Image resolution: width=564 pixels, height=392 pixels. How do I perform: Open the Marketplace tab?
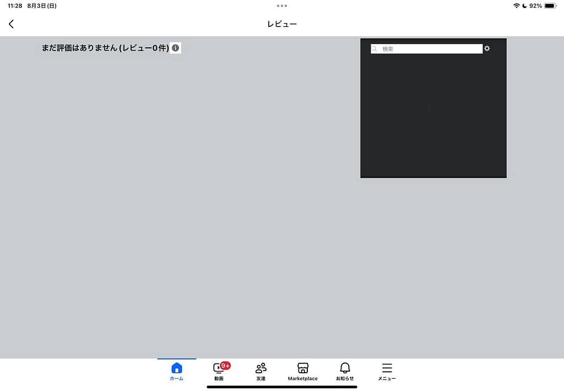(302, 372)
